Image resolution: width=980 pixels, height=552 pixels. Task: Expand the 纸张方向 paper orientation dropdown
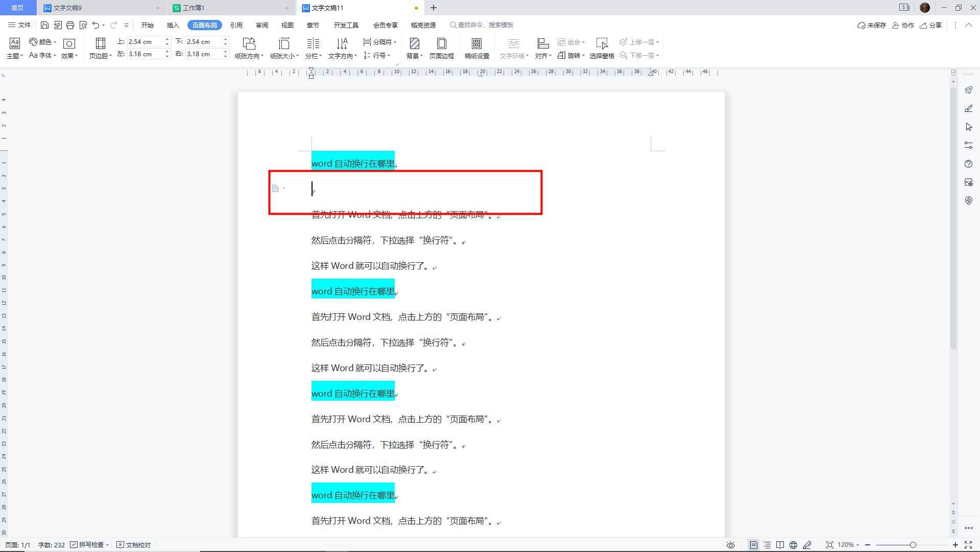click(248, 48)
